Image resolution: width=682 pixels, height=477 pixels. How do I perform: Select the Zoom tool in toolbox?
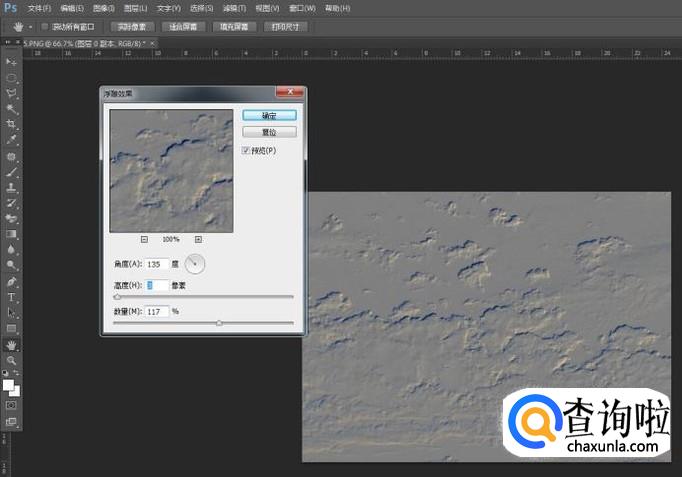12,359
